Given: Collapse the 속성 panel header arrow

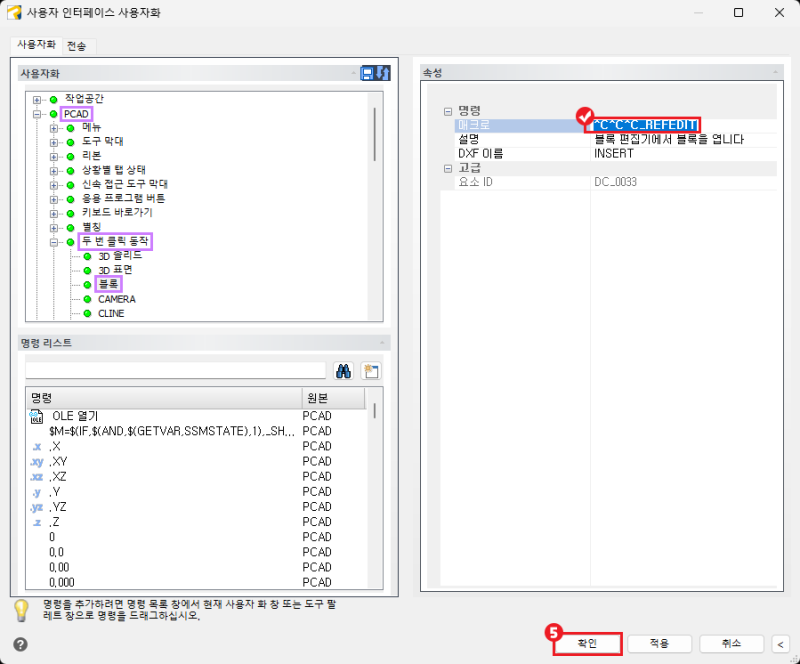Looking at the screenshot, I should (x=776, y=72).
